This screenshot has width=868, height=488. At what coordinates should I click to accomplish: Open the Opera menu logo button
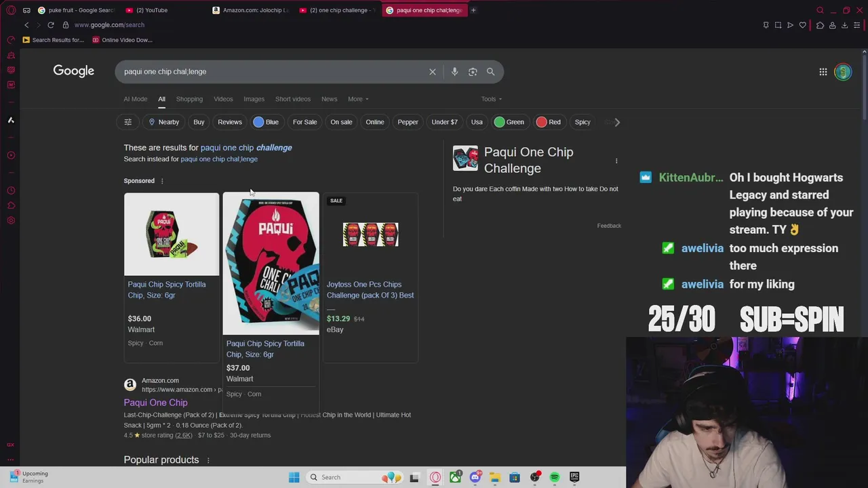point(11,10)
